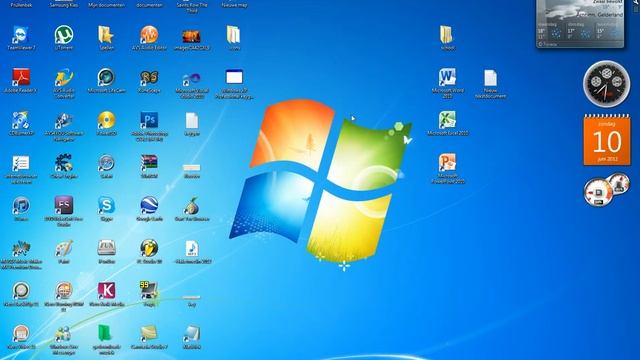Open the Adobe Reader desktop icon

(21, 78)
